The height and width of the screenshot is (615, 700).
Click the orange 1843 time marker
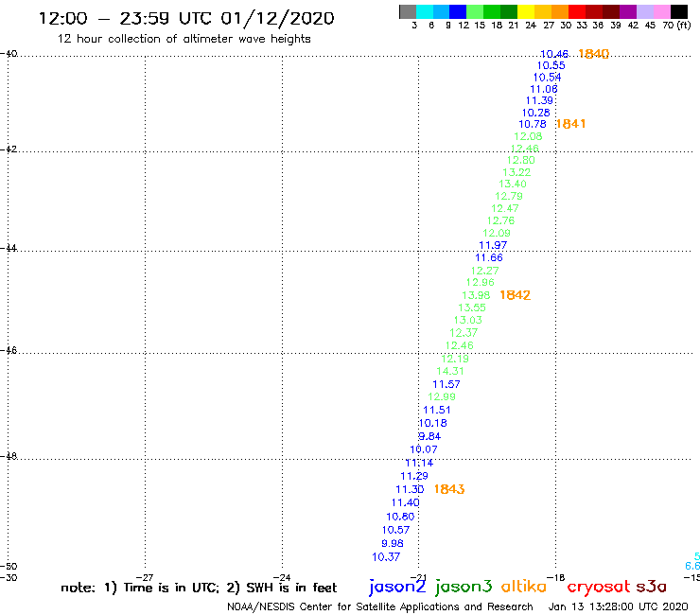[449, 489]
